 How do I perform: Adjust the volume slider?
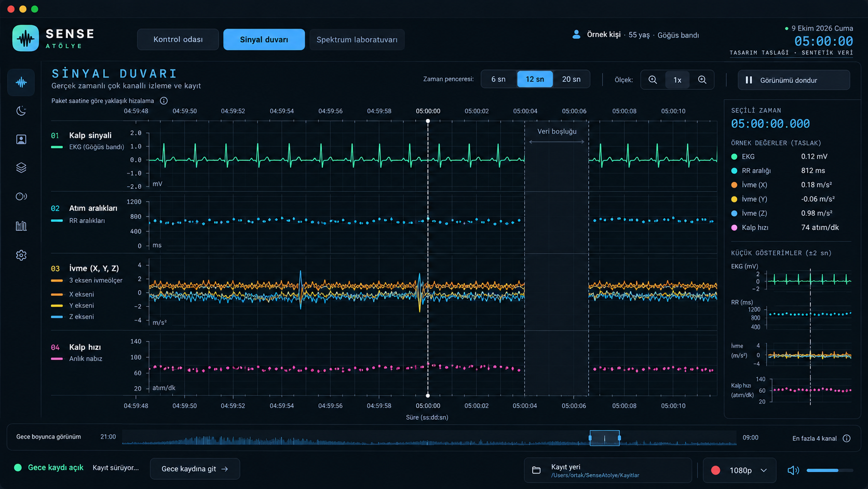pyautogui.click(x=830, y=470)
